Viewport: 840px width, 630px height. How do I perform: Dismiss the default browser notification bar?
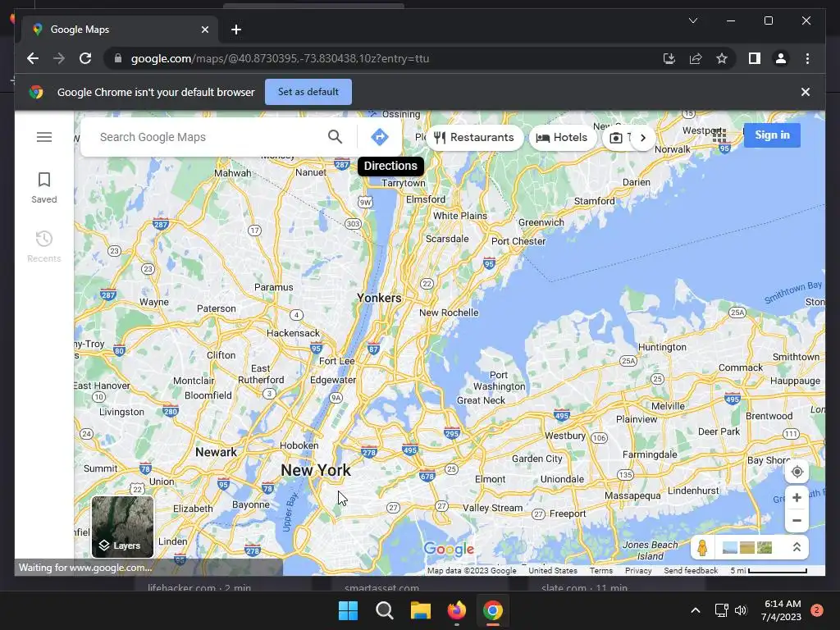pos(806,92)
